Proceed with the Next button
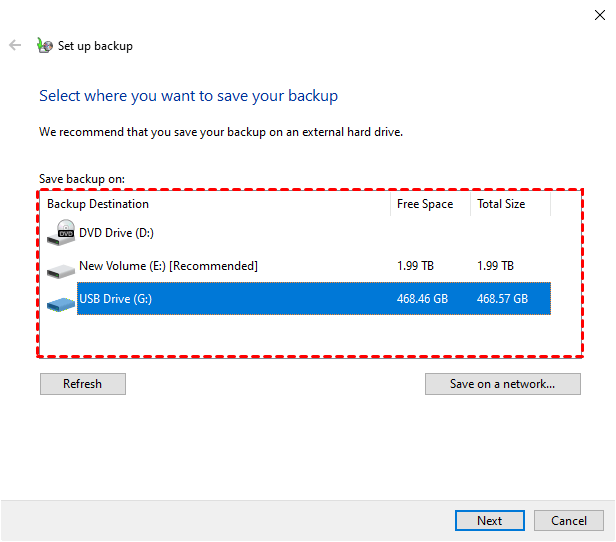The height and width of the screenshot is (542, 616). click(489, 521)
